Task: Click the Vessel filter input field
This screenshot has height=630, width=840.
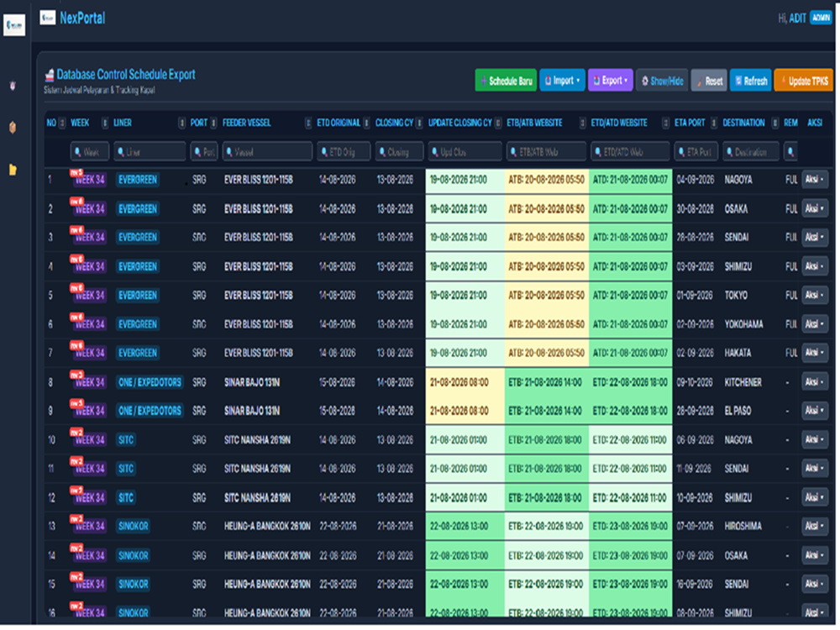Action: pyautogui.click(x=267, y=152)
